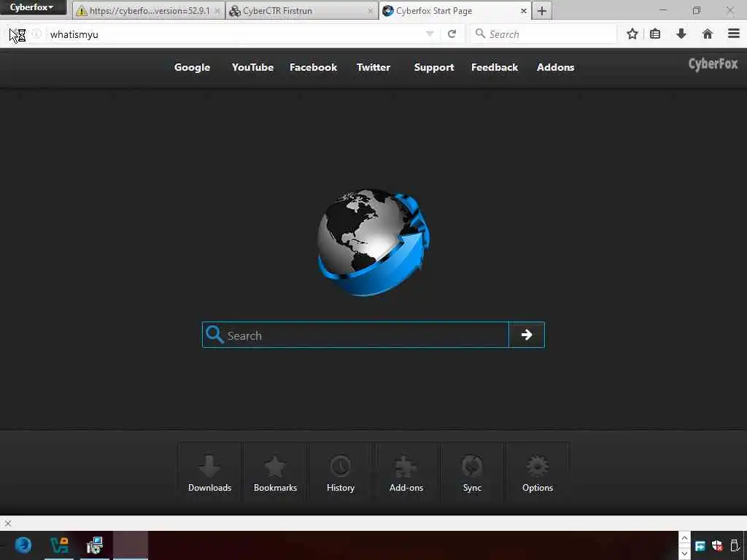Viewport: 747px width, 560px height.
Task: Close the bottom bar with the X
Action: 7,524
